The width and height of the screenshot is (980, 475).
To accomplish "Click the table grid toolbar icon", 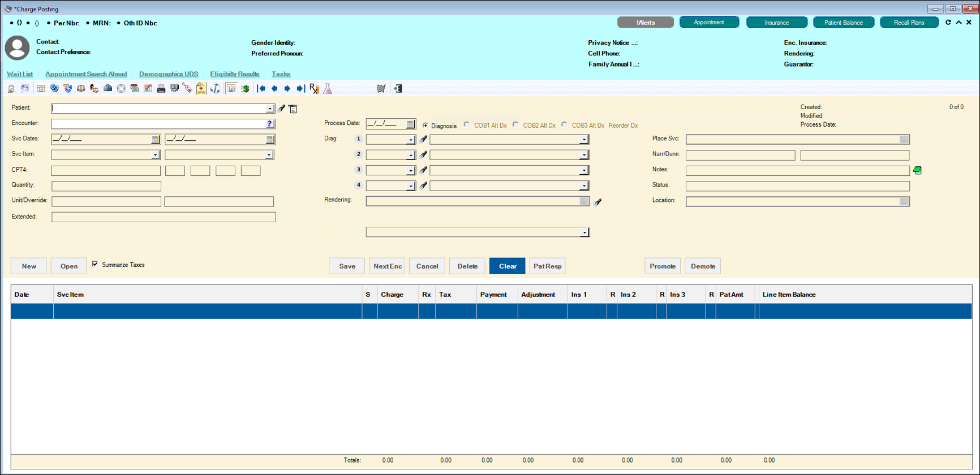I will (x=41, y=88).
